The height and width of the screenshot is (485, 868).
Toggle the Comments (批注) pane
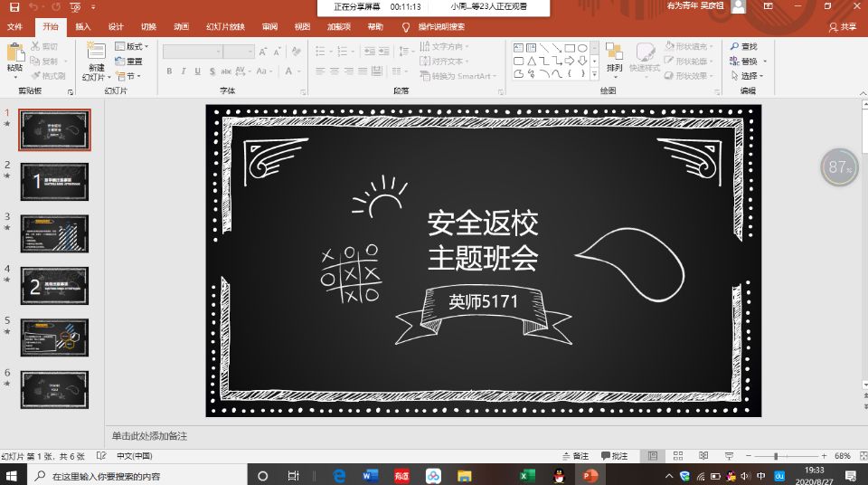pos(613,456)
